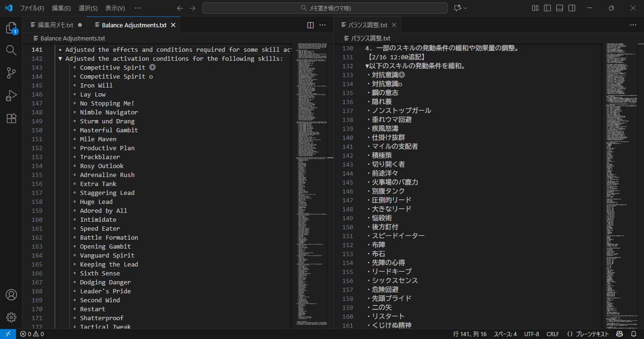The image size is (644, 339).
Task: Open the ファイル(F) menu
Action: coord(32,8)
